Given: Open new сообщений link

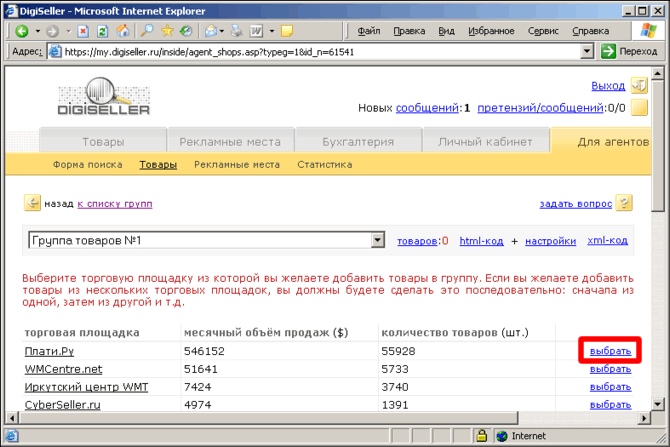Looking at the screenshot, I should (427, 108).
